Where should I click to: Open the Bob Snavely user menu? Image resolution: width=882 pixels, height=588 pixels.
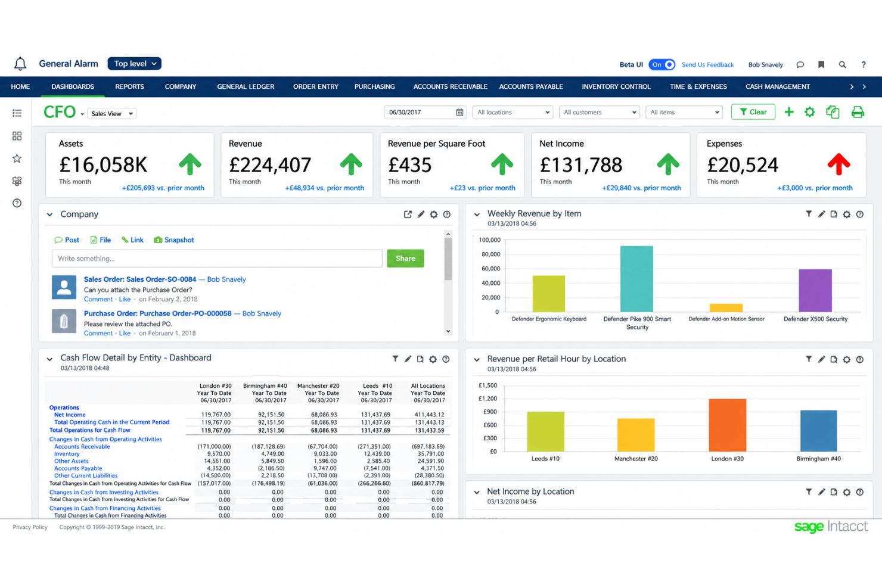(x=765, y=64)
